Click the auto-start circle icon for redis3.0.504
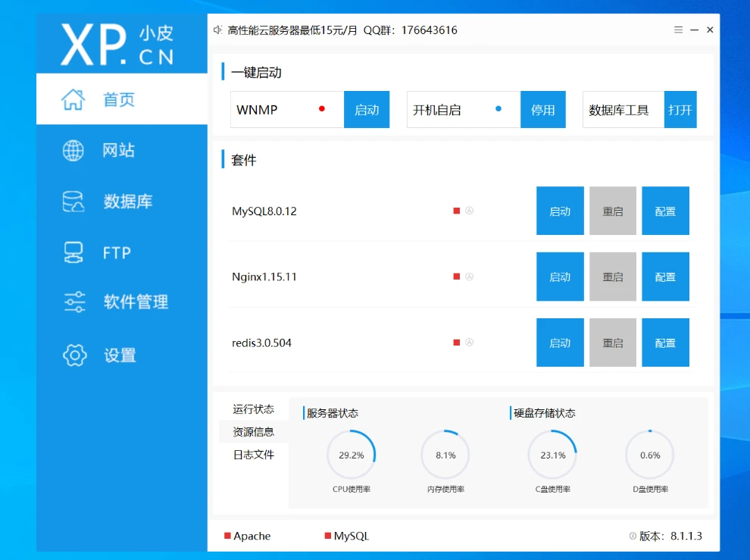The width and height of the screenshot is (750, 560). click(x=469, y=343)
